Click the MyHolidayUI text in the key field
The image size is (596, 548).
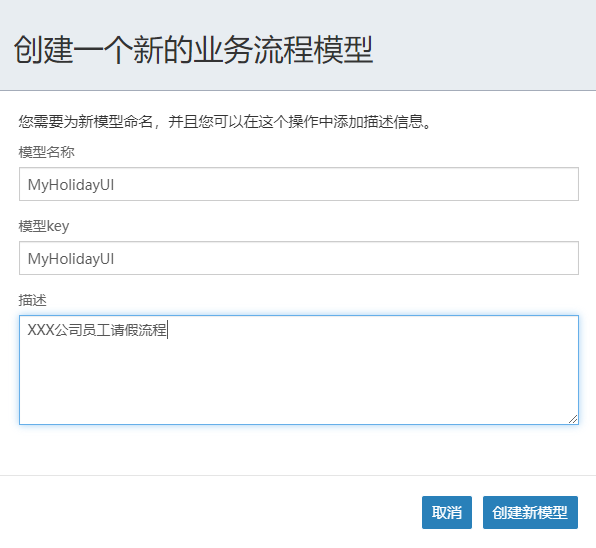point(71,258)
